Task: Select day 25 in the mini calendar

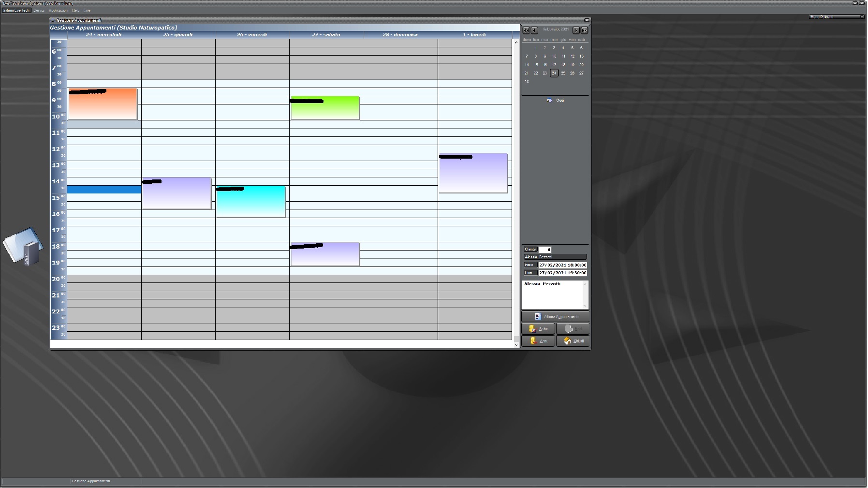Action: pyautogui.click(x=563, y=73)
